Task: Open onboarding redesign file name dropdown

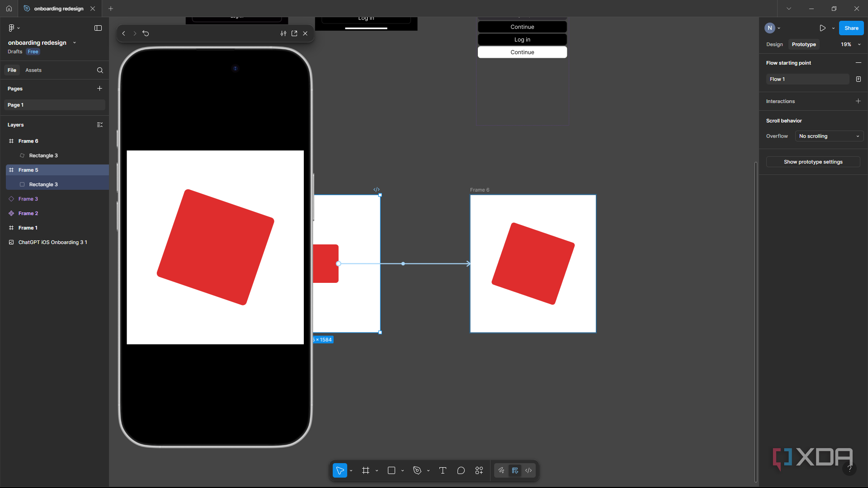Action: coord(75,42)
